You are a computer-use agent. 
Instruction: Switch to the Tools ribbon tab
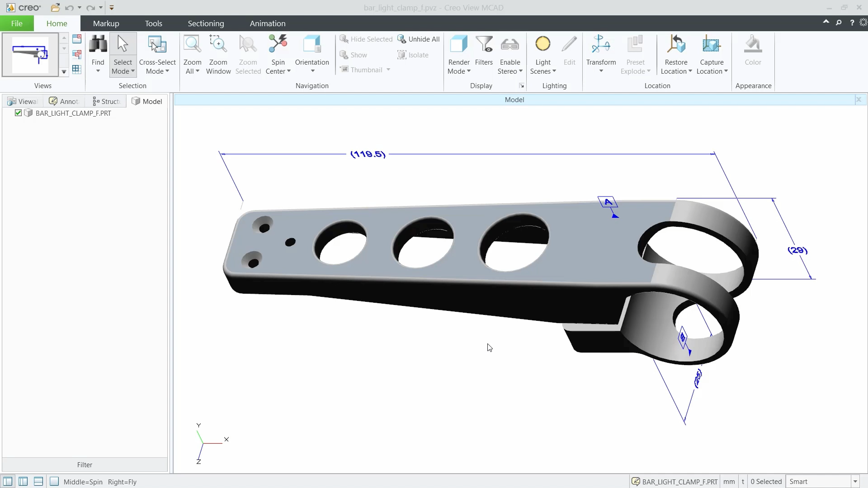point(153,23)
